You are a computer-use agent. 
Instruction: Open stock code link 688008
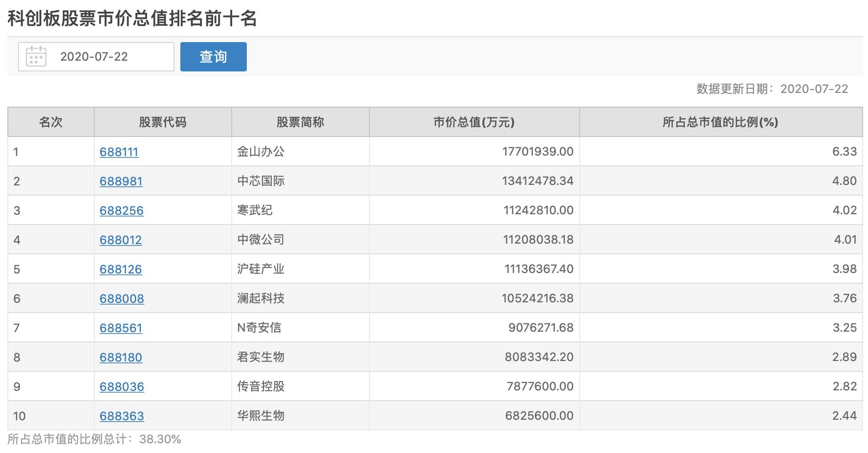point(122,299)
